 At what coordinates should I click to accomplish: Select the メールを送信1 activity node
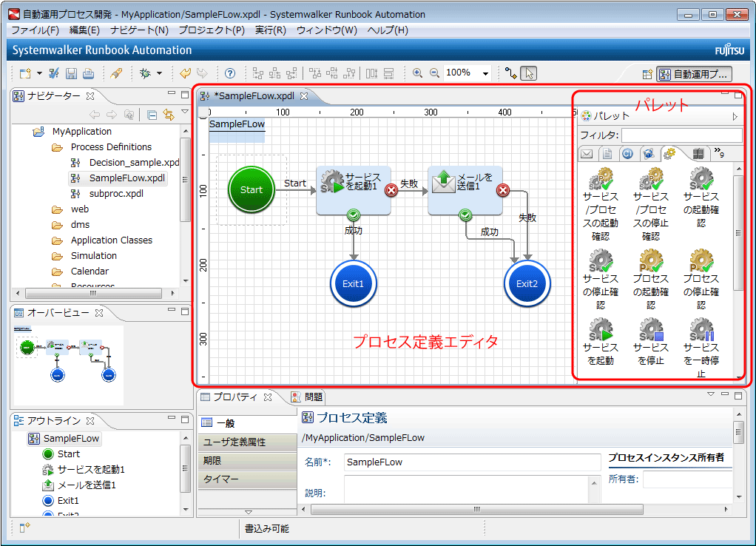point(465,190)
